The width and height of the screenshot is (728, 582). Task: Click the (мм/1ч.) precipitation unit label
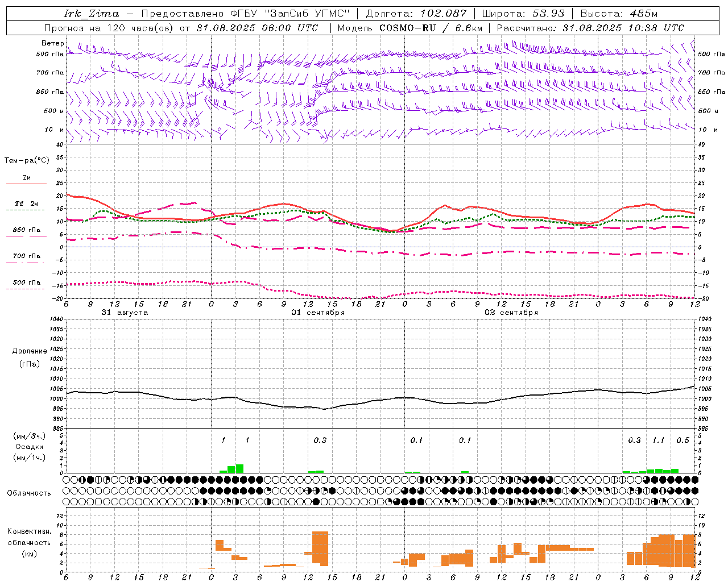tap(30, 458)
